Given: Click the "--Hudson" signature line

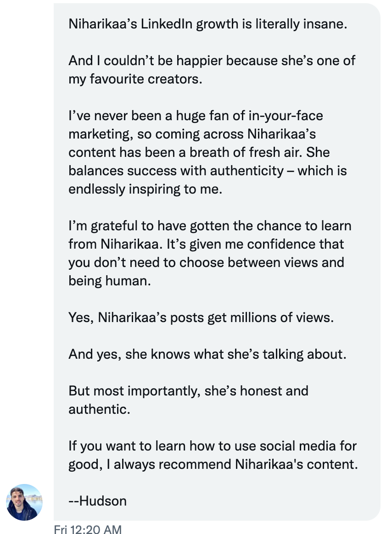Looking at the screenshot, I should [x=97, y=501].
